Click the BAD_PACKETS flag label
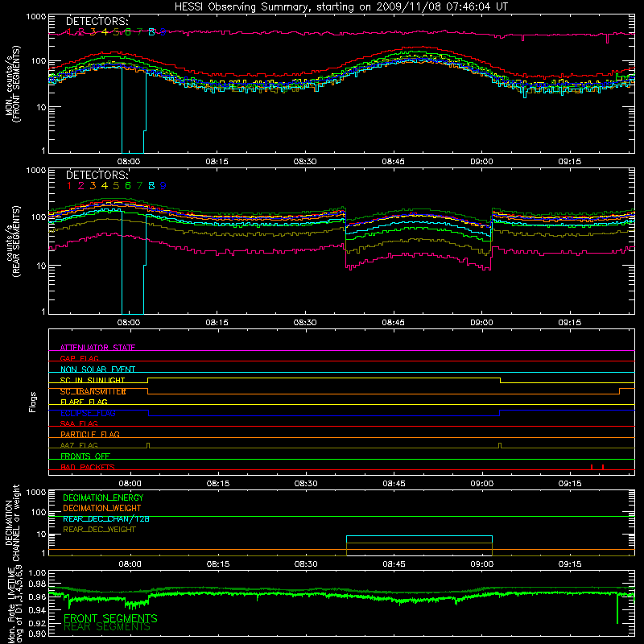Viewport: 644px width, 644px height. click(x=88, y=467)
